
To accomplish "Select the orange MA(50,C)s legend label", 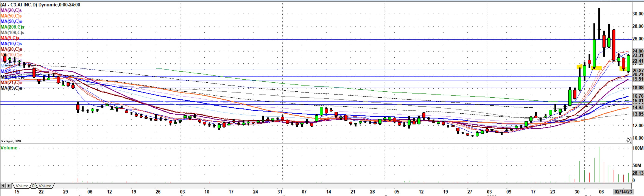I will coord(11,16).
